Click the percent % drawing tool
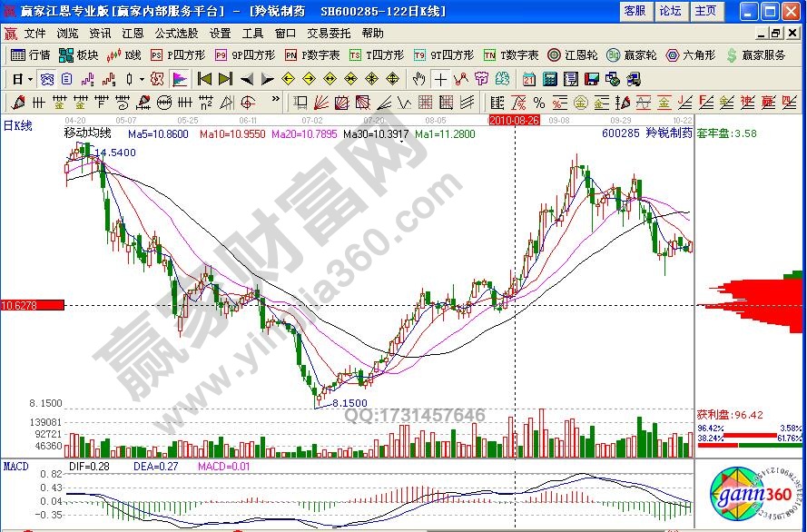The image size is (807, 532). pos(539,102)
